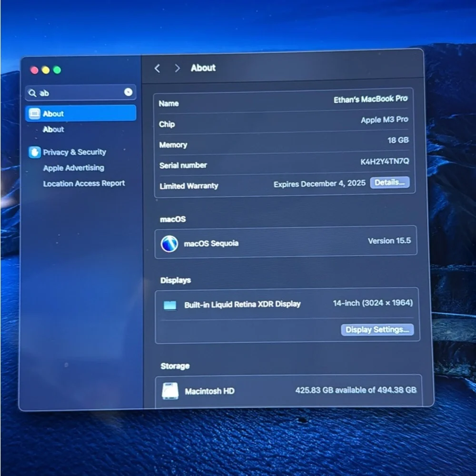Click the forward navigation chevron
This screenshot has width=476, height=476.
click(177, 68)
